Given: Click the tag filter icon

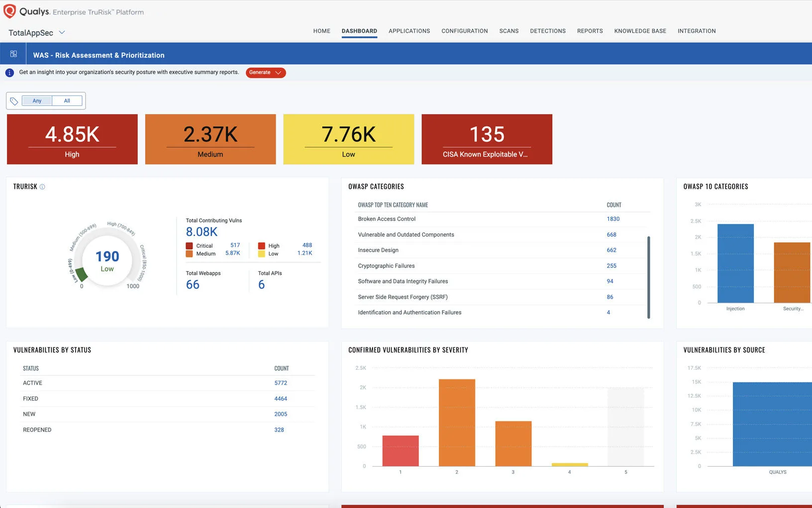Looking at the screenshot, I should click(14, 100).
